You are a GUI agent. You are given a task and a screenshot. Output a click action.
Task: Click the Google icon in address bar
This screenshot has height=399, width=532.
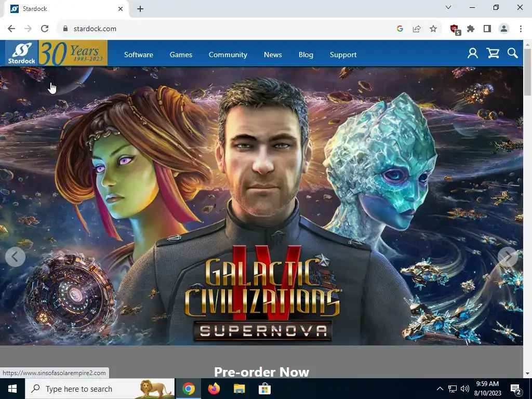coord(400,29)
